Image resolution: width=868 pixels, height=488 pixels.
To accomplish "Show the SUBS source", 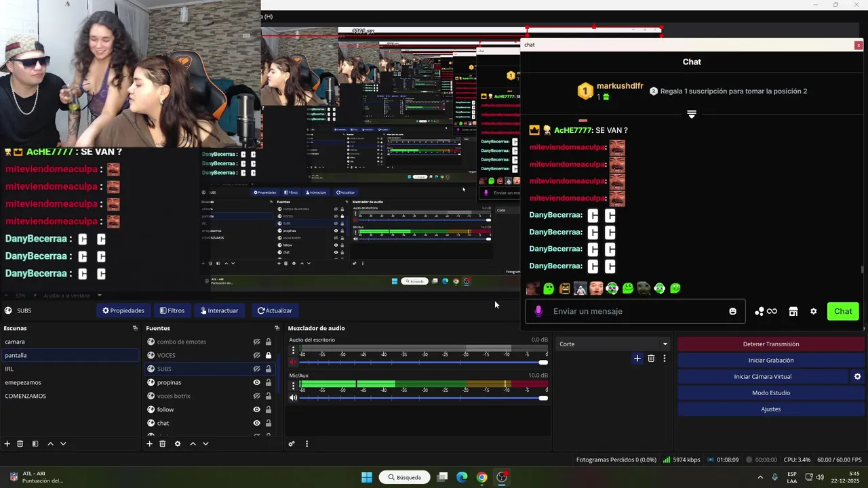I will (x=257, y=369).
